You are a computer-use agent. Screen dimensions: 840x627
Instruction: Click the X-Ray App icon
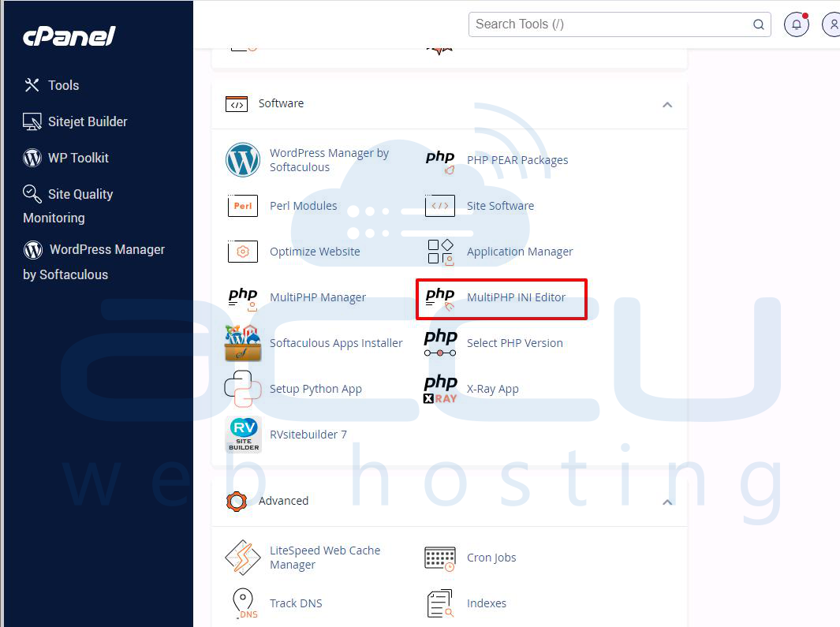click(x=440, y=389)
